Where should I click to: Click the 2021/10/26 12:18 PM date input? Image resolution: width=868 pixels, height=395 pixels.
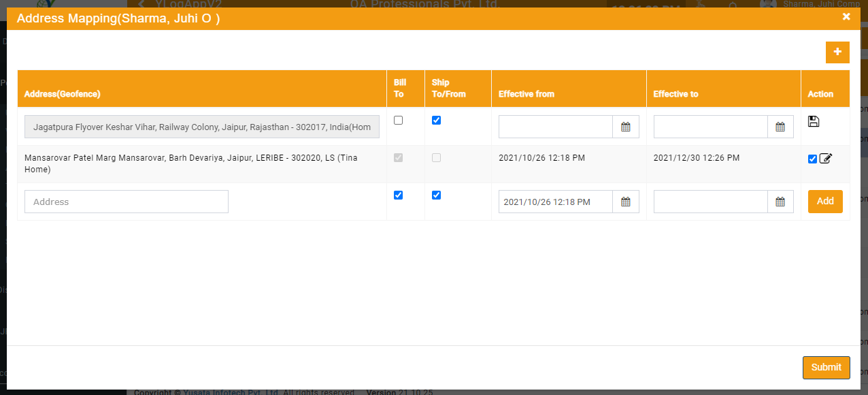click(556, 202)
